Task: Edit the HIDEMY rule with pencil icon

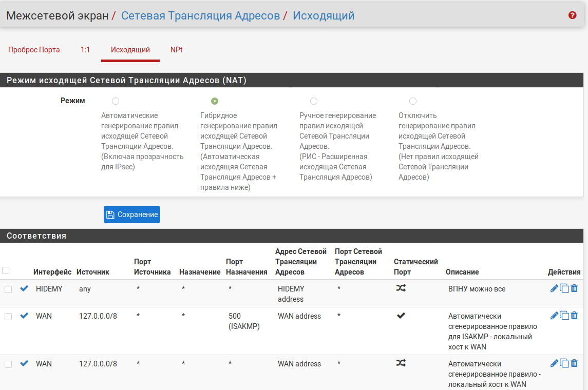Action: [554, 288]
